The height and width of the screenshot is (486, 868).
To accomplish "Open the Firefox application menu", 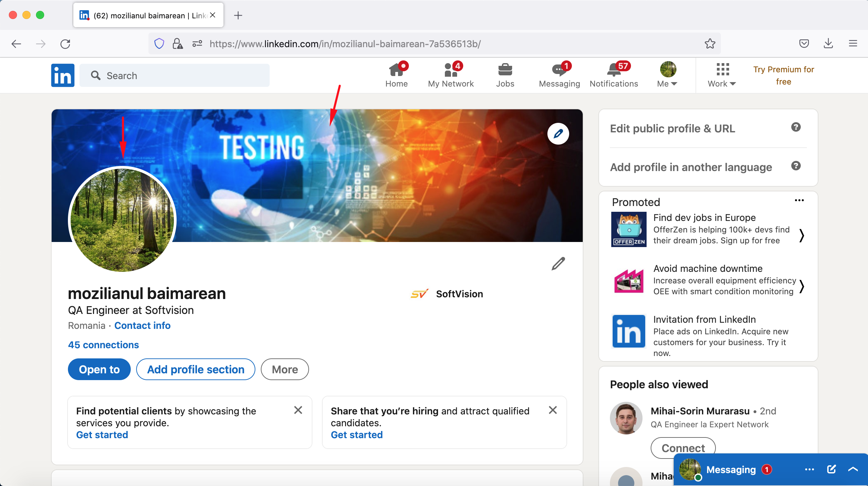I will click(x=853, y=43).
